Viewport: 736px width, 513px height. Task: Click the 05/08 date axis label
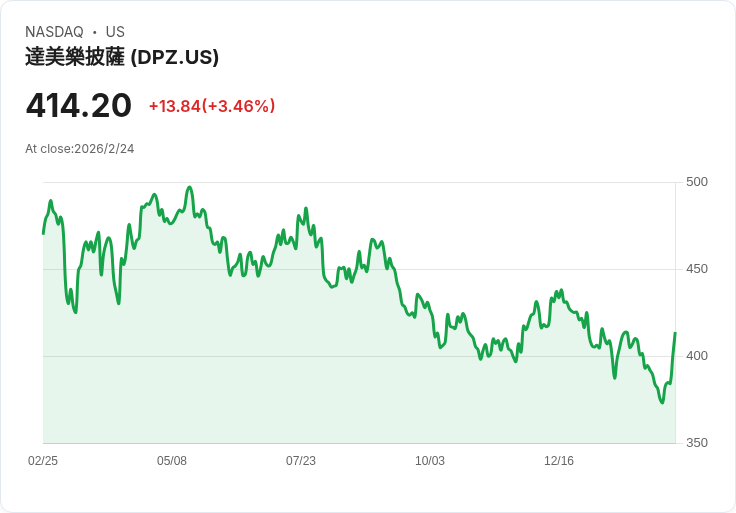[x=172, y=460]
